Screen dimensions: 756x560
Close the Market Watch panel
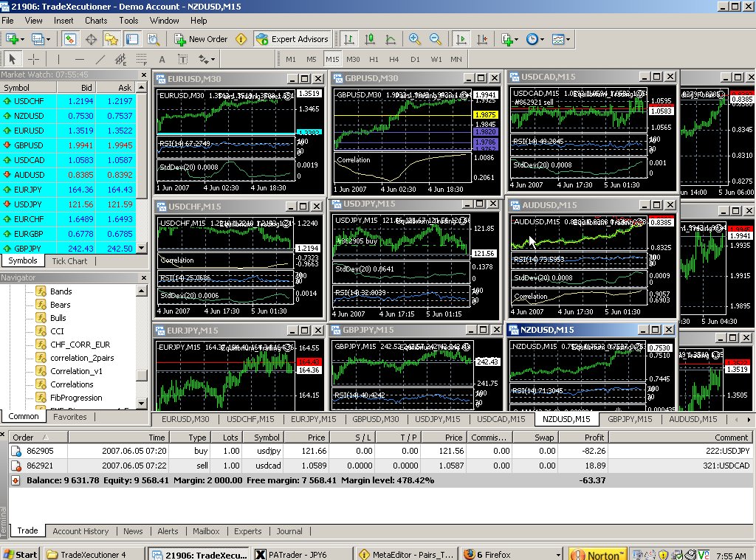coord(144,75)
